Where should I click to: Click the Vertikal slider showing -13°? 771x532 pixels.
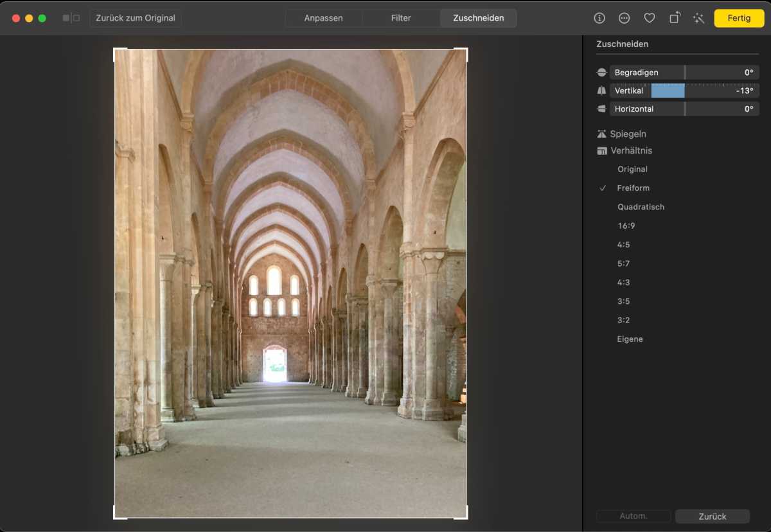684,91
